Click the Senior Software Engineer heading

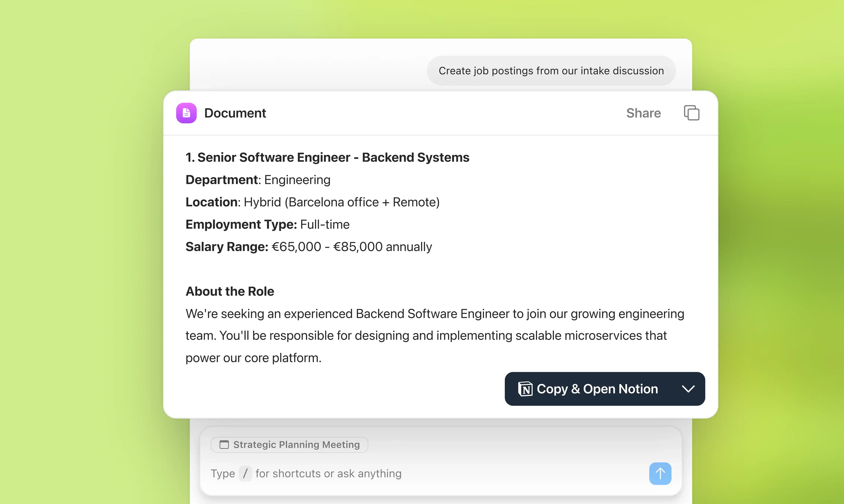click(x=327, y=158)
